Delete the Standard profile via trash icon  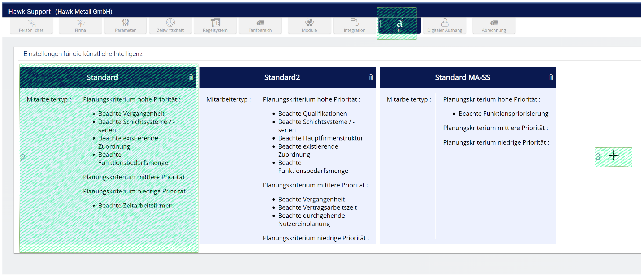[x=190, y=77]
